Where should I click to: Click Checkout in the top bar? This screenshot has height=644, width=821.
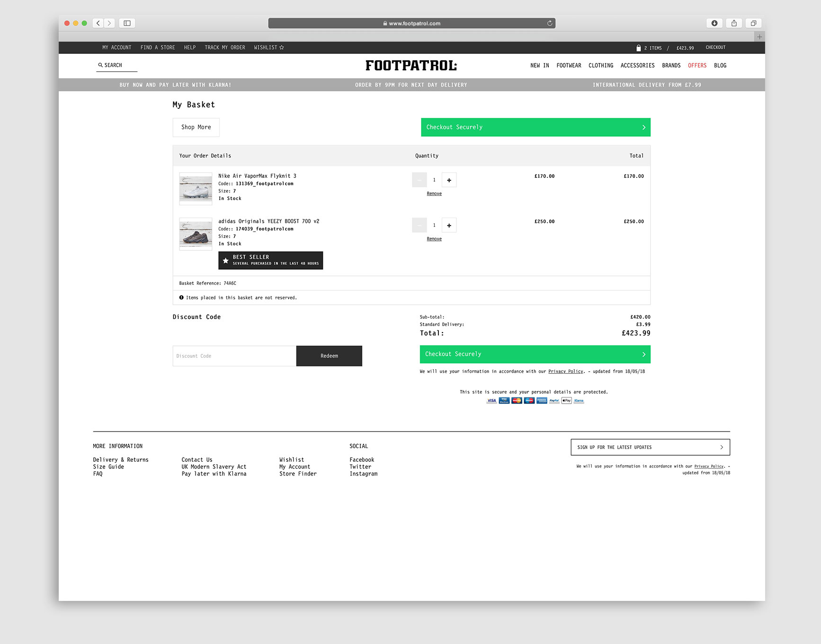[715, 47]
